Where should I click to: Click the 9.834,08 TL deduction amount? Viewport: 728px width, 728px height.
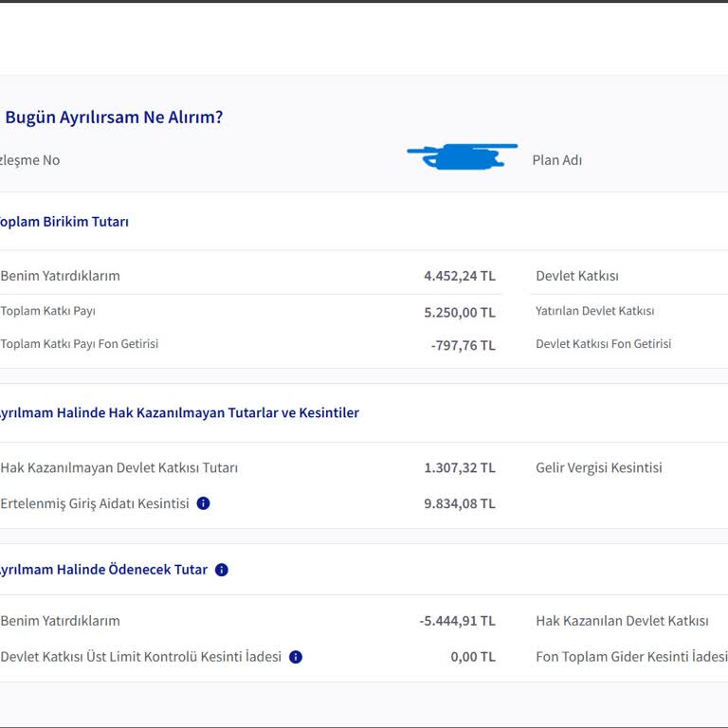pos(459,503)
